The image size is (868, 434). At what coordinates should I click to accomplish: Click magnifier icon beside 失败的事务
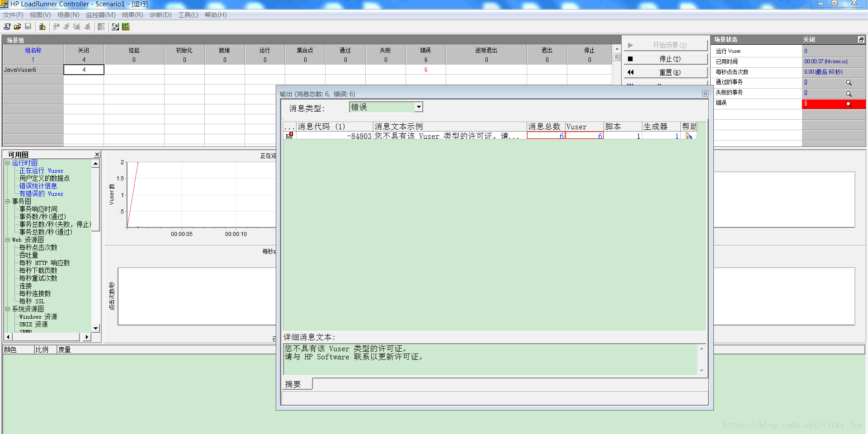pyautogui.click(x=849, y=94)
